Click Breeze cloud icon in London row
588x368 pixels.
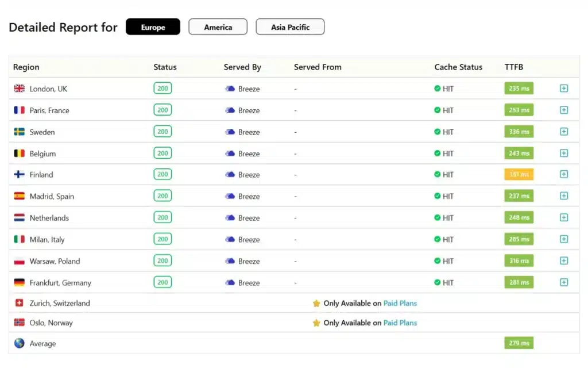pyautogui.click(x=230, y=89)
